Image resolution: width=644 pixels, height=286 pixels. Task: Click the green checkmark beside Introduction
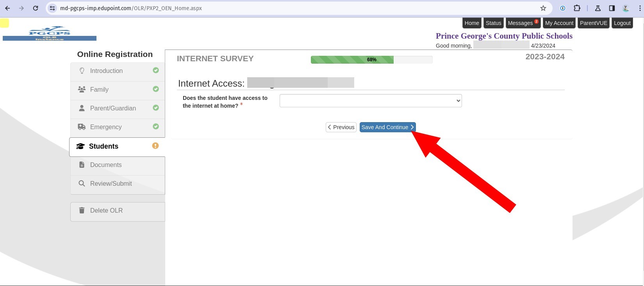click(x=156, y=70)
